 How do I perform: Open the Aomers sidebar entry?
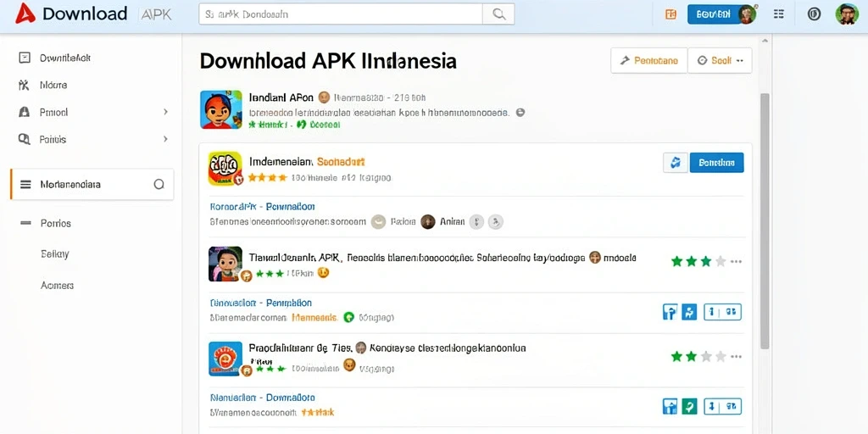(x=57, y=286)
